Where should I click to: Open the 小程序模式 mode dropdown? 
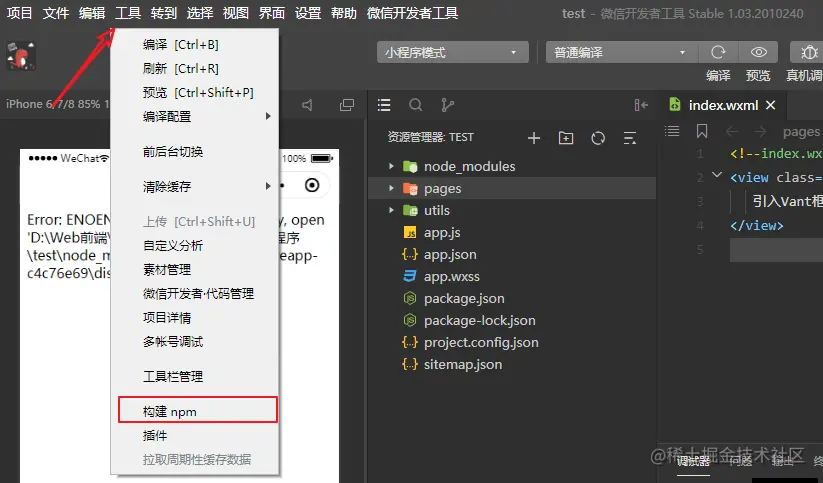(x=452, y=52)
